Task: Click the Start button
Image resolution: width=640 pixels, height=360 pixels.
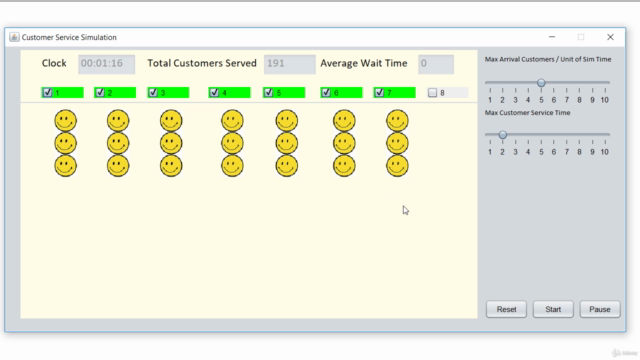Action: (x=553, y=309)
